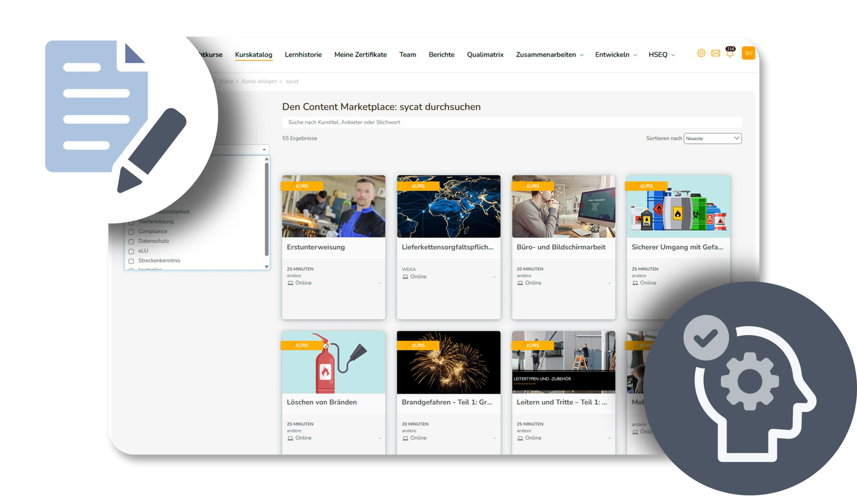Screen dimensions: 857x504
Task: Open the DU user avatar menu
Action: tap(748, 53)
